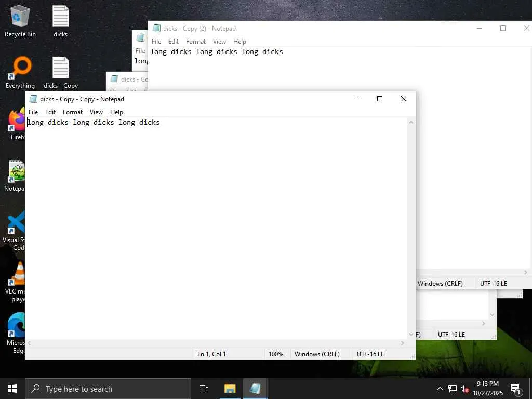Open File menu in 'dicks - Copy (2)' Notepad
Image resolution: width=532 pixels, height=399 pixels.
156,42
